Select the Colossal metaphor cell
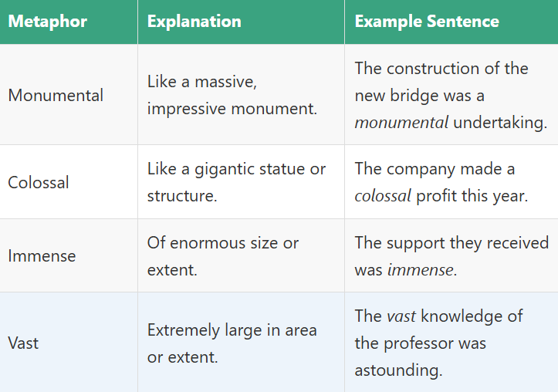The image size is (558, 392). (x=39, y=183)
